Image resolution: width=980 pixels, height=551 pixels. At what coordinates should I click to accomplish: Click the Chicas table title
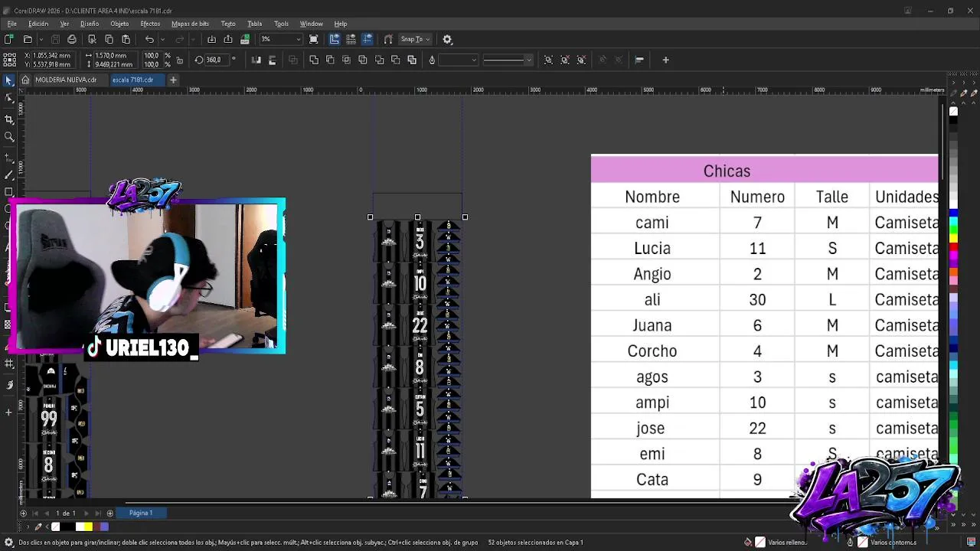727,171
